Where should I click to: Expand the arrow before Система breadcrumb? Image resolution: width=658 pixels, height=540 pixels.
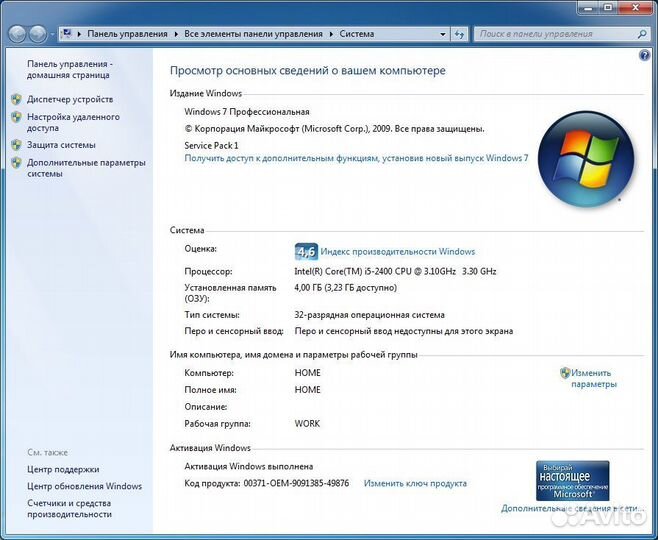click(331, 34)
